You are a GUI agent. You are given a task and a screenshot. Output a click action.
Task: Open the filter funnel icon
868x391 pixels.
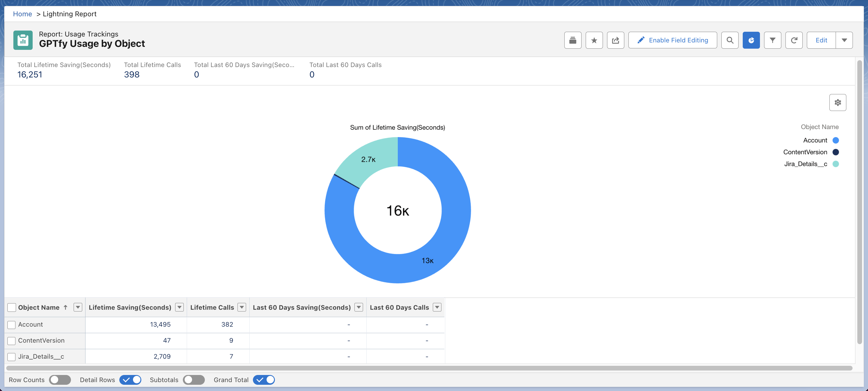pos(772,40)
